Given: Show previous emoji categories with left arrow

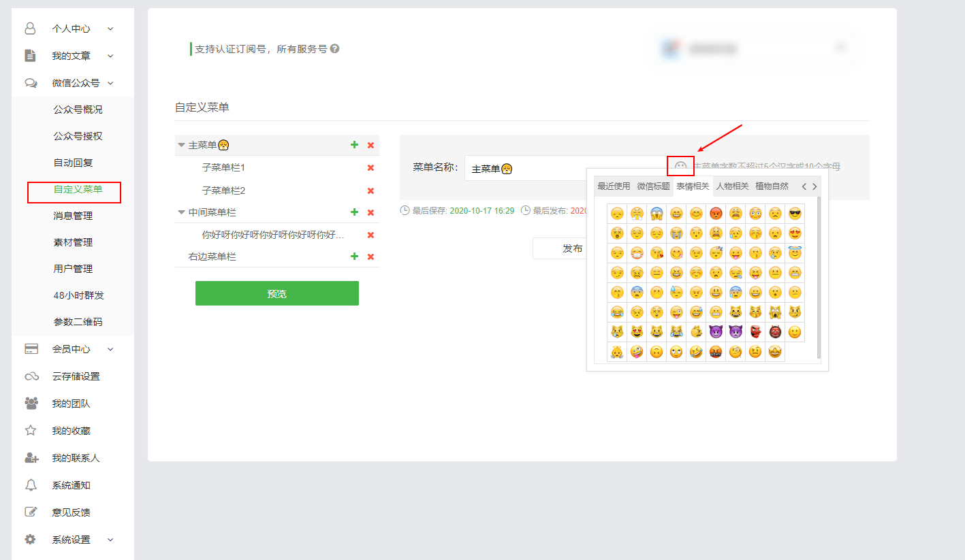Looking at the screenshot, I should click(804, 186).
